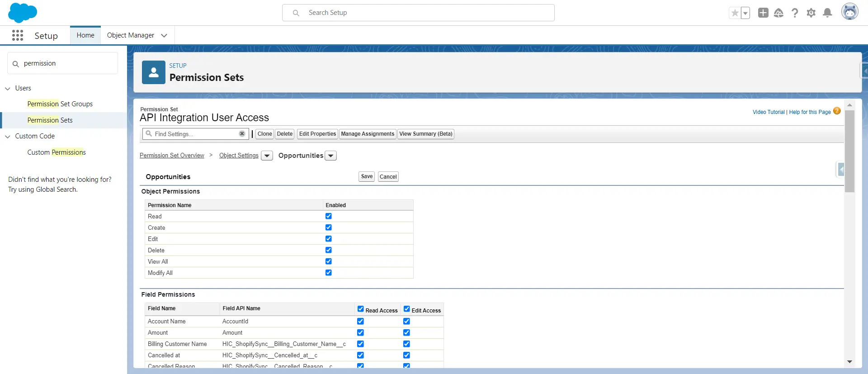Collapse the Users tree section
The image size is (868, 374).
[x=8, y=89]
